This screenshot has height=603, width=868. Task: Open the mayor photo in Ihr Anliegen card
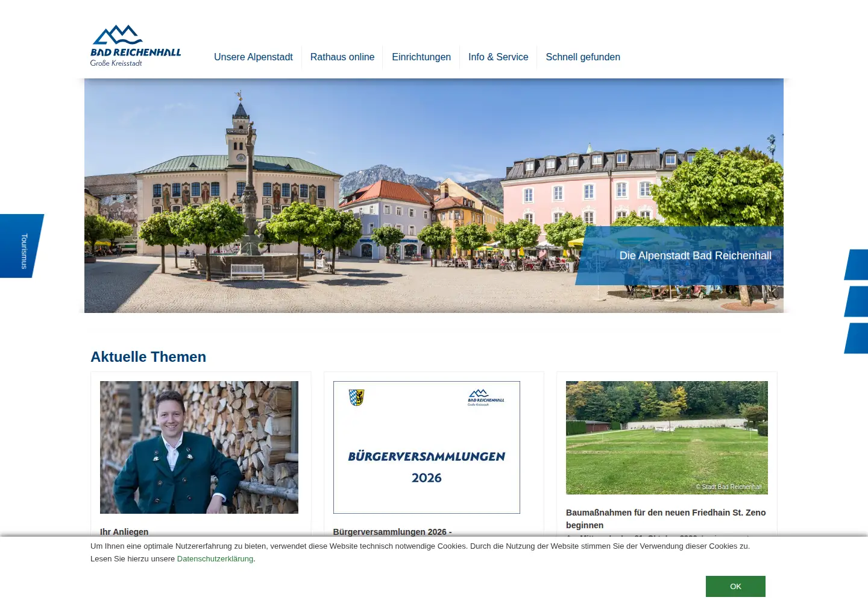(199, 447)
